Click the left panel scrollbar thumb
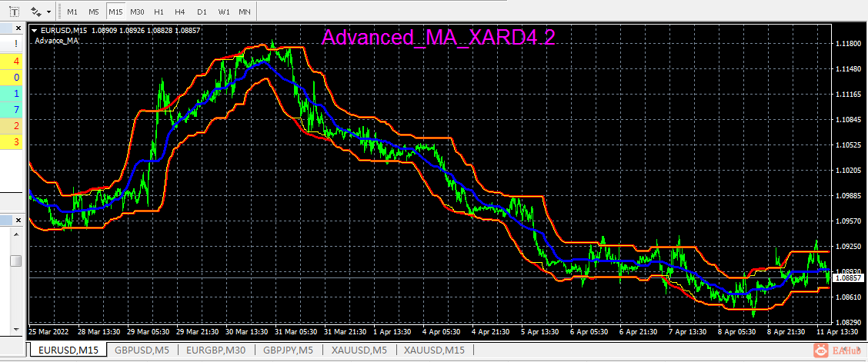The width and height of the screenshot is (868, 362). 17,261
